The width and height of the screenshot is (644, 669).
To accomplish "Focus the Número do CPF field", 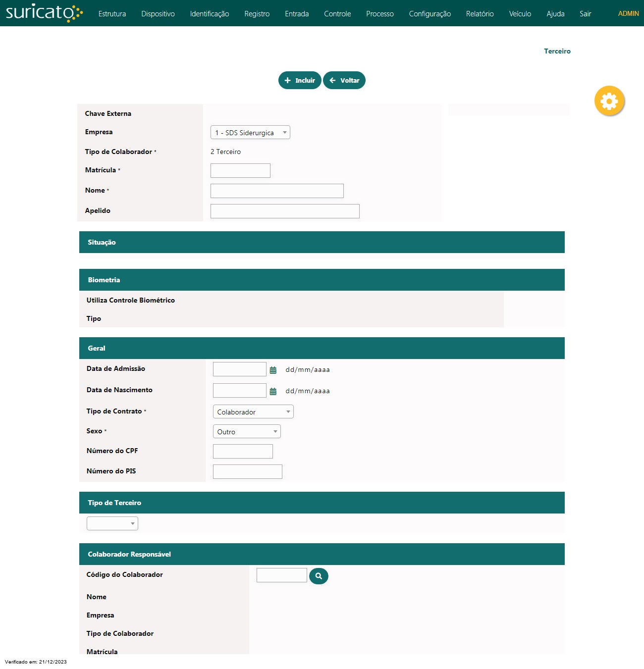I will 243,451.
